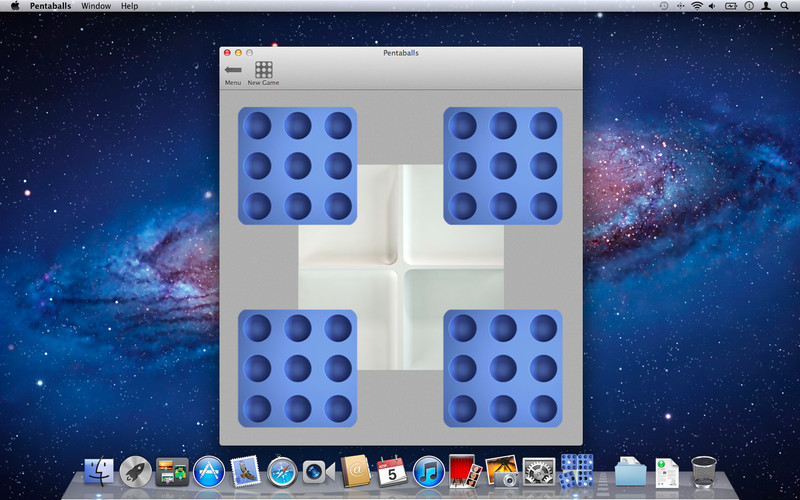Open the Window menu
This screenshot has width=800, height=500.
point(96,6)
